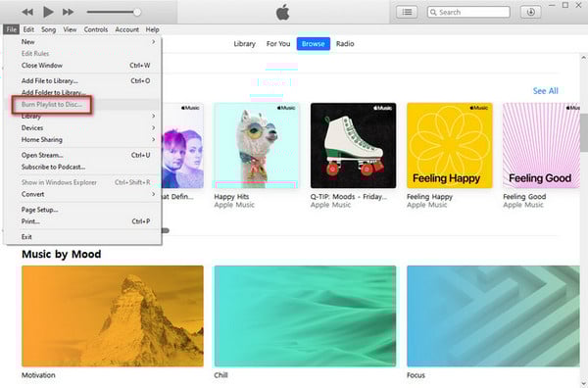Select Add File to Library
The height and width of the screenshot is (388, 588).
(83, 80)
